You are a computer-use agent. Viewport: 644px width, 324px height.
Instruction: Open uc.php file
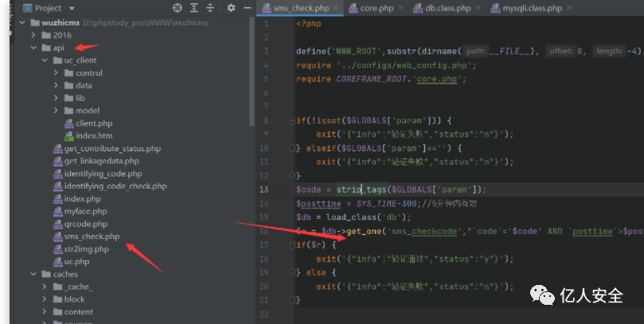[76, 262]
